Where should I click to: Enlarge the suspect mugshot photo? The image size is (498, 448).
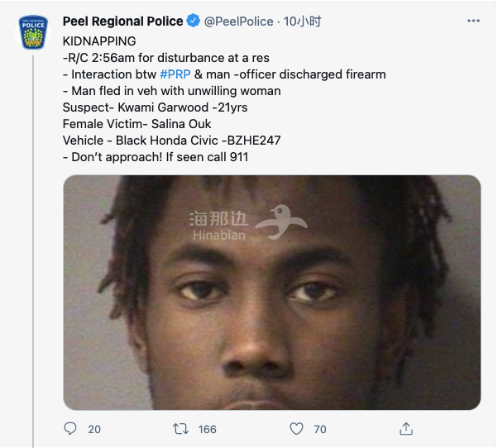coord(272,293)
